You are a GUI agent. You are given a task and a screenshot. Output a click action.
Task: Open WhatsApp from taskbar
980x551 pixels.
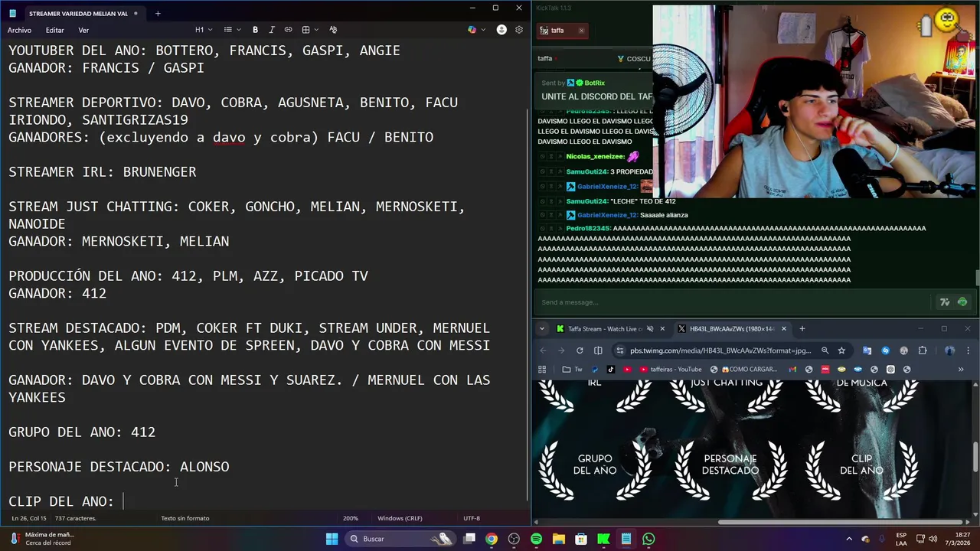tap(648, 539)
